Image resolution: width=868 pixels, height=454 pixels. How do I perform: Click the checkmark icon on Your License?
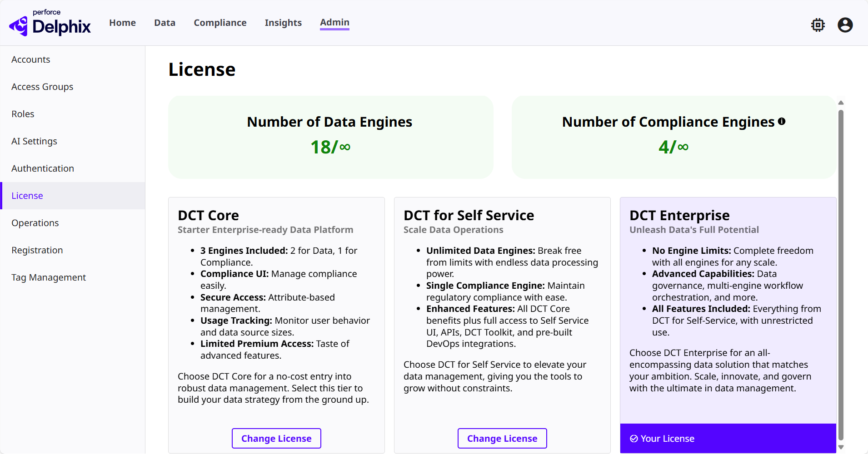pos(634,439)
